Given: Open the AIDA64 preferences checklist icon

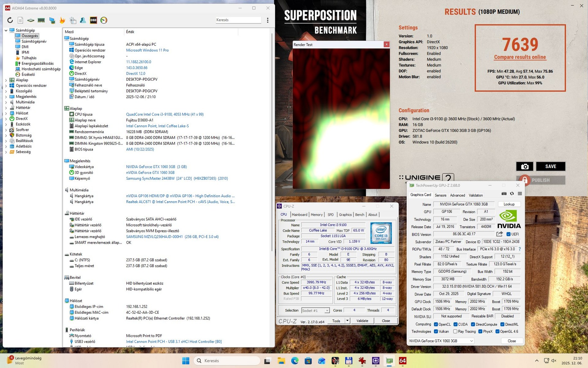Looking at the screenshot, I should [73, 20].
